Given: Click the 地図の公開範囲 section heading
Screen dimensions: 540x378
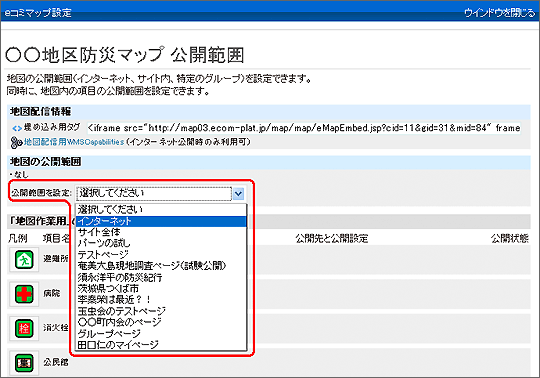Looking at the screenshot, I should (x=45, y=161).
